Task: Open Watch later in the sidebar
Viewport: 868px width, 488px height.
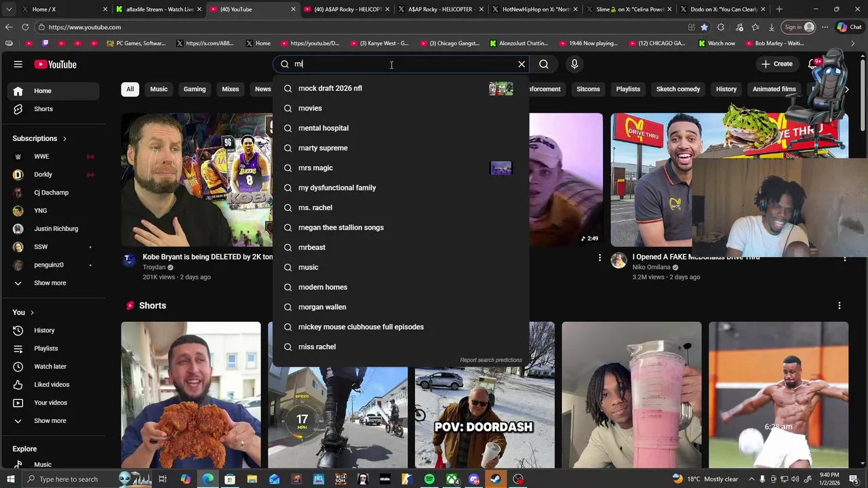Action: point(54,367)
